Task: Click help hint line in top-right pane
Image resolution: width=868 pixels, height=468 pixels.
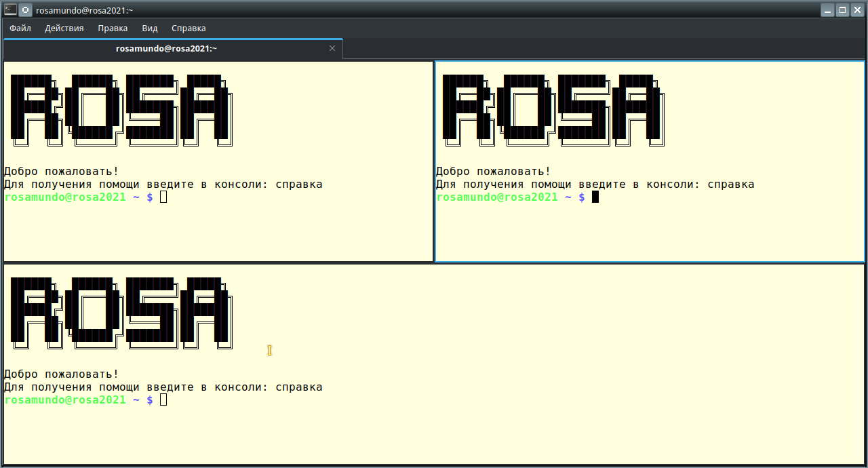Action: [x=595, y=184]
